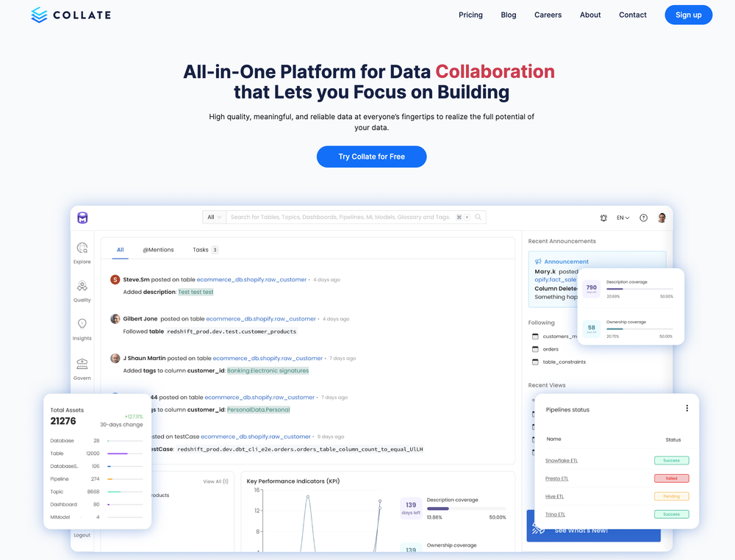
Task: Open Explore in the sidebar
Action: coord(82,253)
